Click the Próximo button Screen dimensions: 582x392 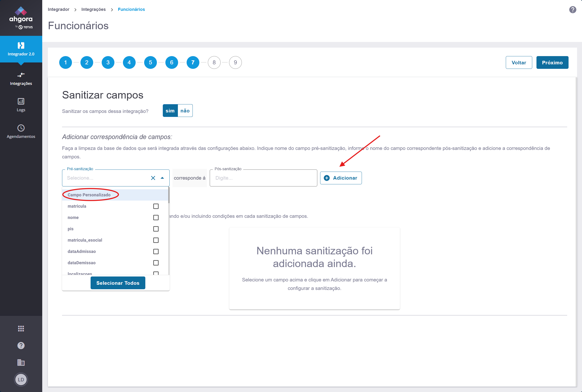pos(552,62)
